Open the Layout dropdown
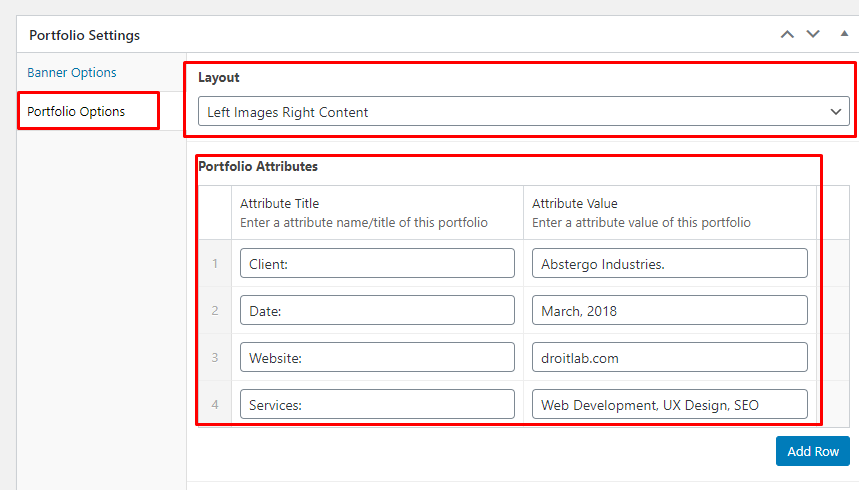The height and width of the screenshot is (490, 859). 523,112
